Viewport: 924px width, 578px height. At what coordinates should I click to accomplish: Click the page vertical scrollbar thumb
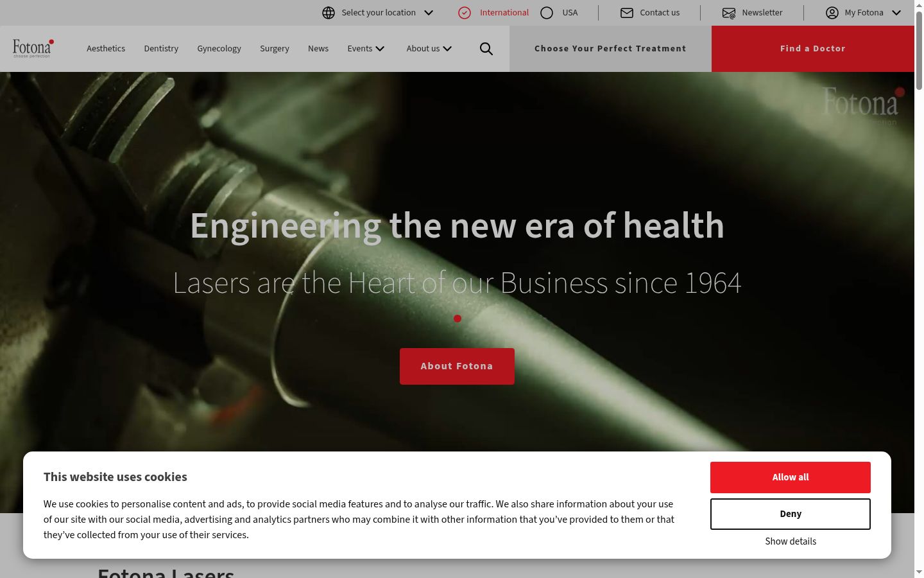click(919, 51)
